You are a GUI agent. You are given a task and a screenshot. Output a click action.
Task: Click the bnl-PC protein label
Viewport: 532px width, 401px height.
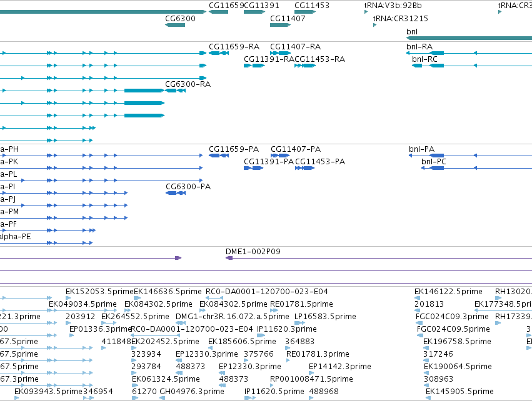click(x=433, y=162)
